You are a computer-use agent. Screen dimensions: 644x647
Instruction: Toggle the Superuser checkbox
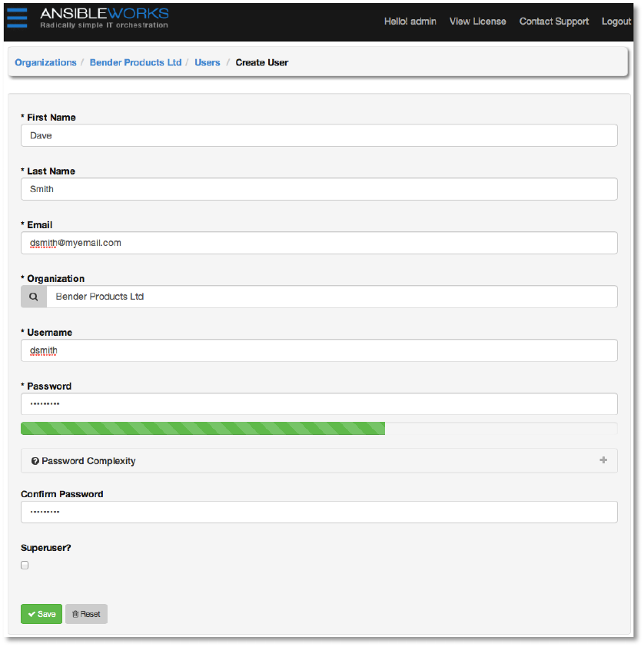(25, 566)
